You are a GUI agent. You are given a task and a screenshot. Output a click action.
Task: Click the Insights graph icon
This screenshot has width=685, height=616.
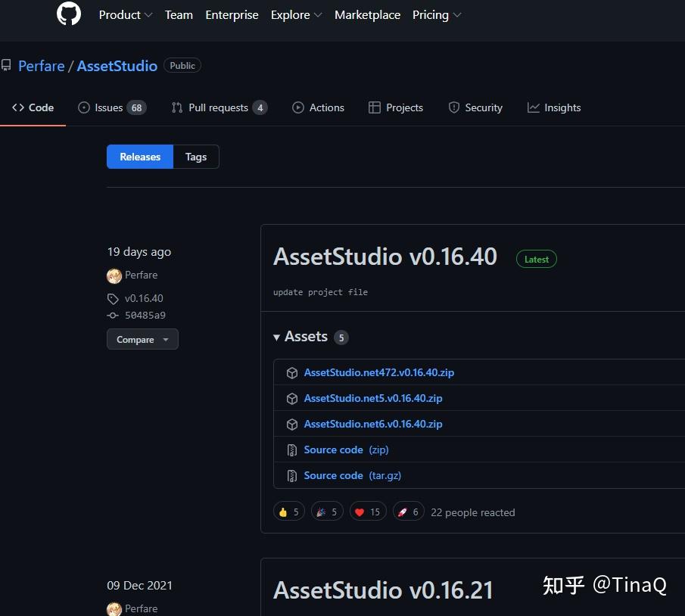533,107
